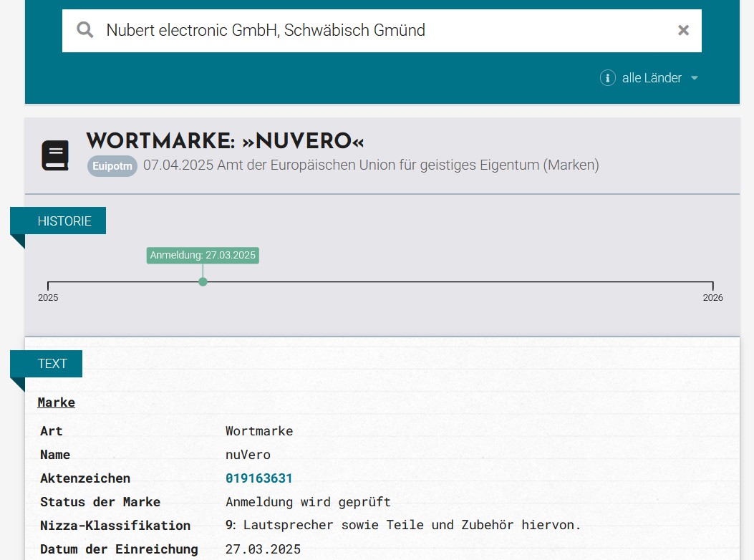
Task: Click the Anmeldung: 27.03.2025 timeline label
Action: point(203,256)
